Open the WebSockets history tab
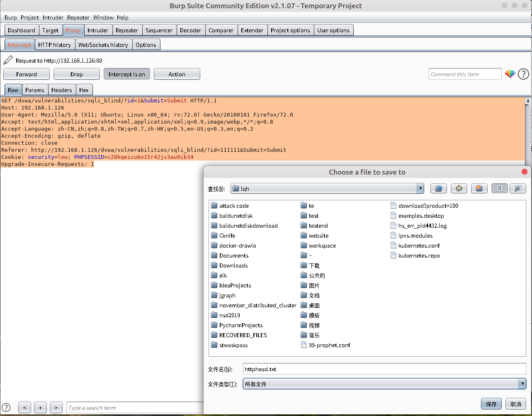The width and height of the screenshot is (532, 416). click(103, 45)
